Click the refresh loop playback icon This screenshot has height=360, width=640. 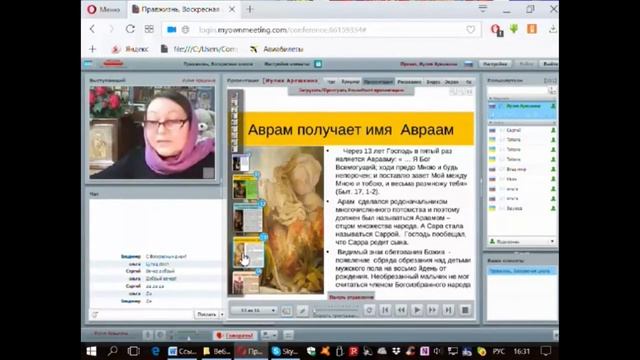[x=369, y=310]
